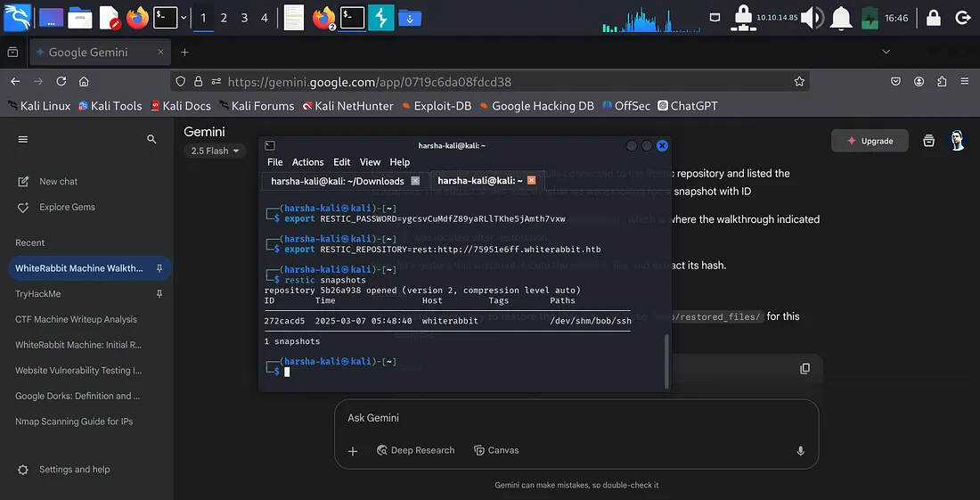The image size is (980, 500).
Task: Expand the terminal launcher dropdown arrow
Action: tap(184, 18)
